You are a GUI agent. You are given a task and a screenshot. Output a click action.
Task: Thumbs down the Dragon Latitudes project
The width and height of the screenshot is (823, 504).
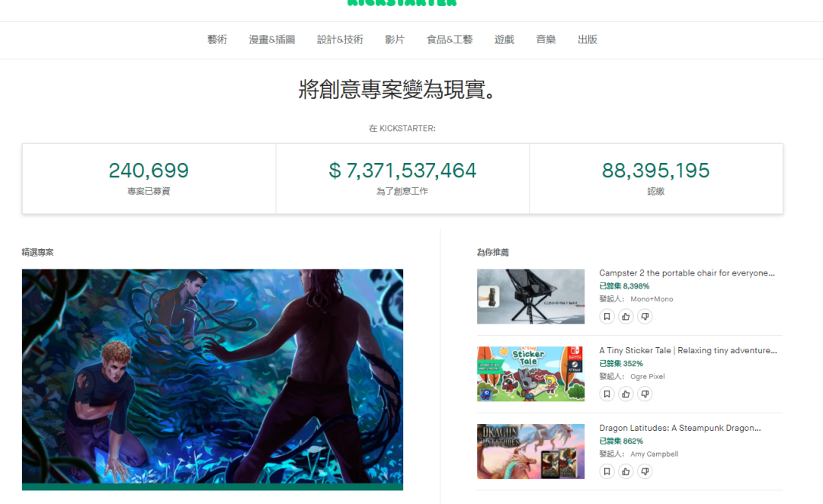645,471
